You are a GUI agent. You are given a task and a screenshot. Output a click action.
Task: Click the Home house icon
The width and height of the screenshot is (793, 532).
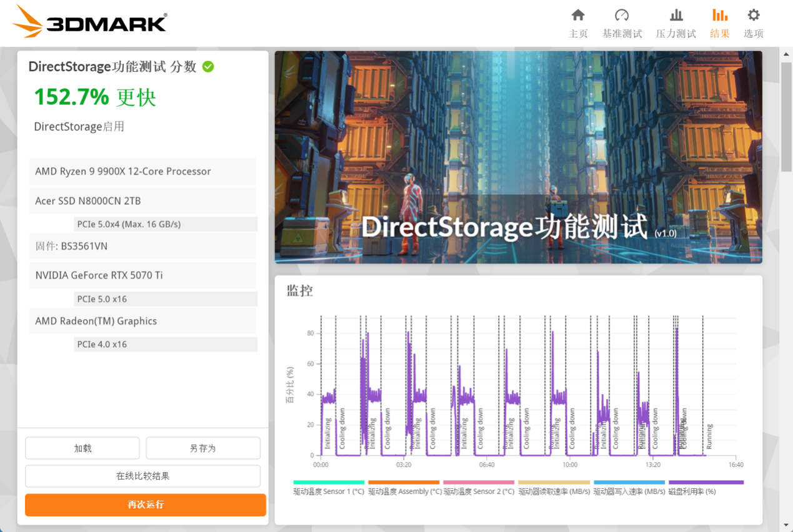tap(578, 15)
